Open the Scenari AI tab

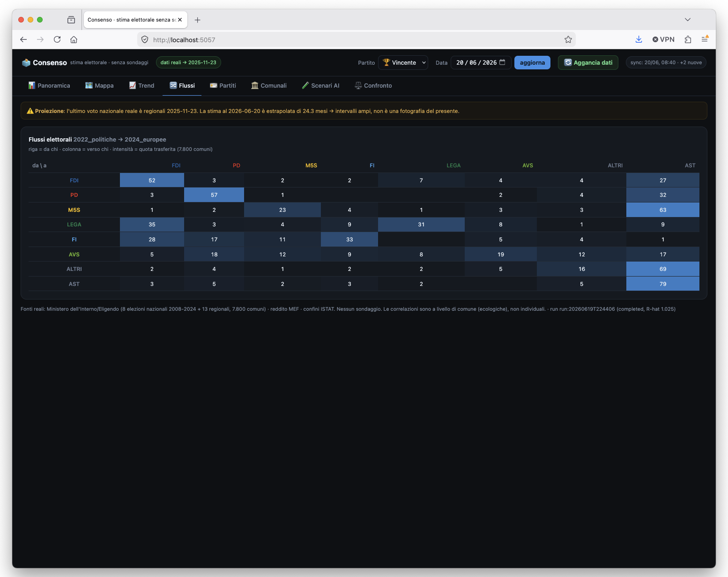click(321, 86)
